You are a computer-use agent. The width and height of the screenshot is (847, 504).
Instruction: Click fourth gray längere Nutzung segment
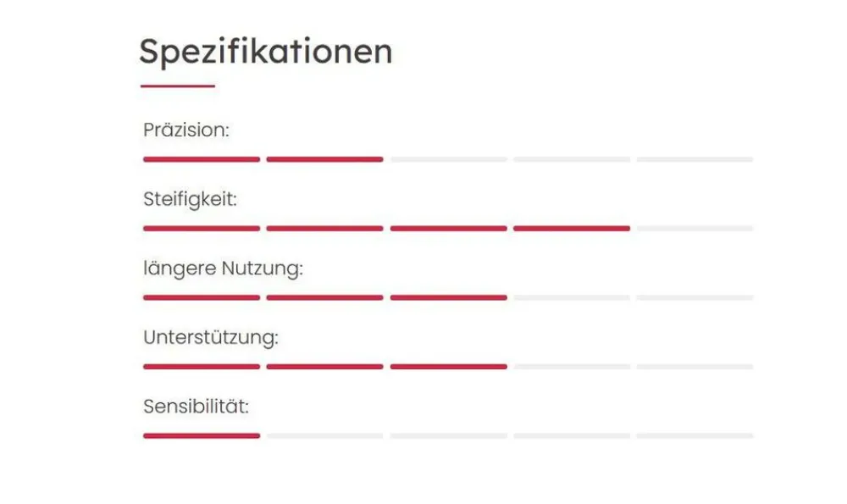(x=572, y=297)
